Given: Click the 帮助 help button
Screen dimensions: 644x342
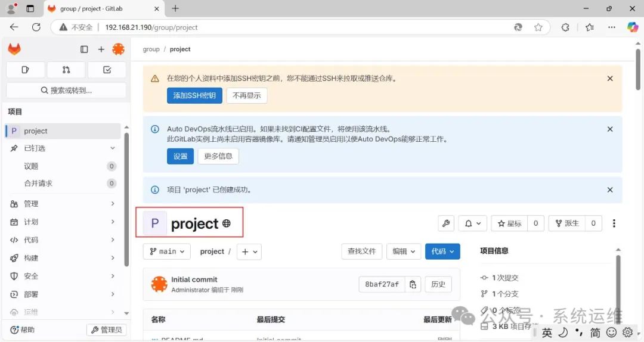Looking at the screenshot, I should [23, 329].
